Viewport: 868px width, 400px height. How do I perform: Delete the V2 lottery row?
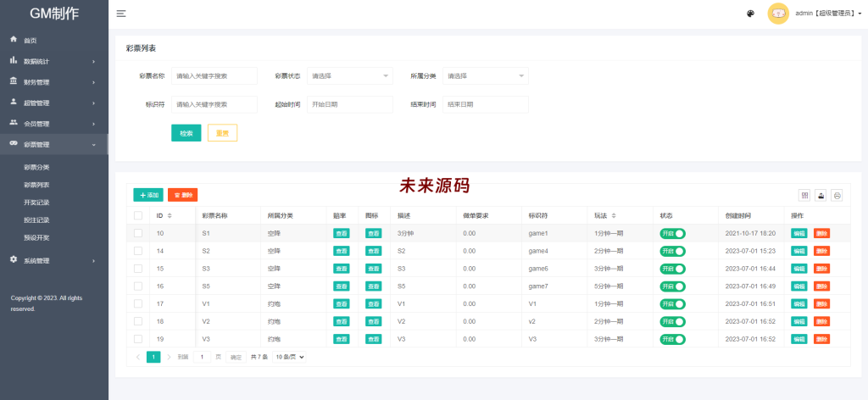pyautogui.click(x=821, y=321)
